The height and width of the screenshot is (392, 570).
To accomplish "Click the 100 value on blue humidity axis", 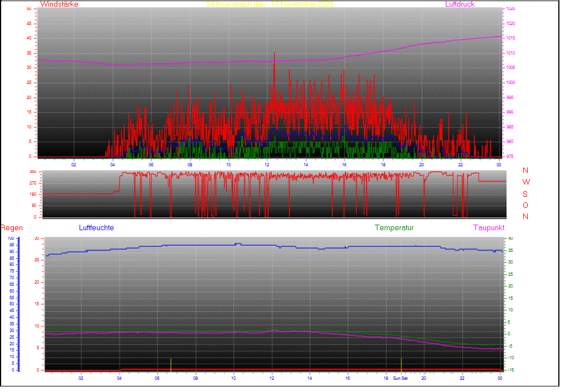I will [11, 239].
